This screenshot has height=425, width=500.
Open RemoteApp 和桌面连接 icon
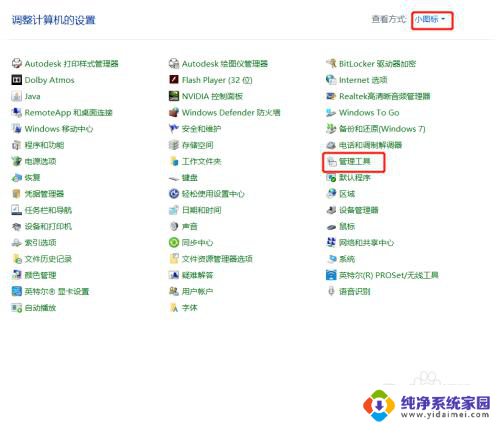point(17,112)
